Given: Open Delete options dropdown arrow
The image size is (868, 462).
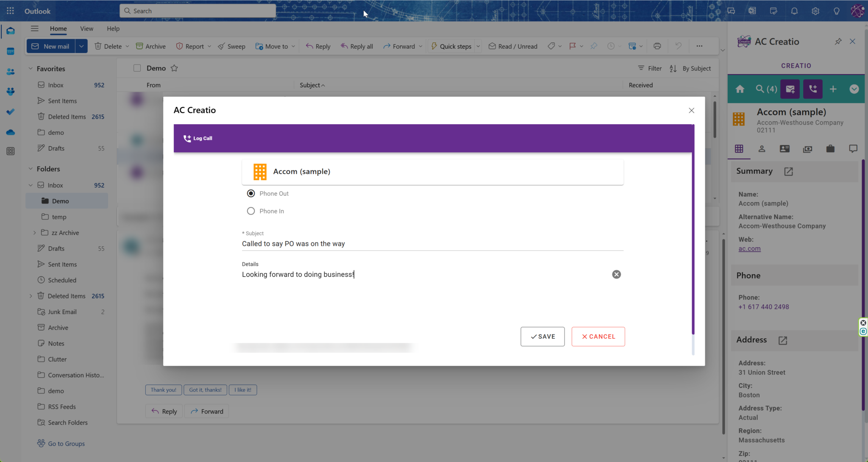Looking at the screenshot, I should 127,46.
